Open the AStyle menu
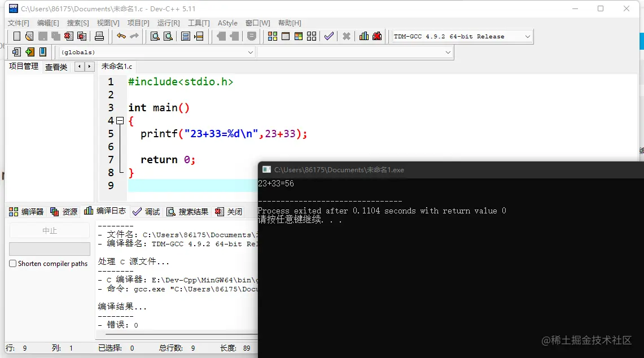 click(227, 23)
